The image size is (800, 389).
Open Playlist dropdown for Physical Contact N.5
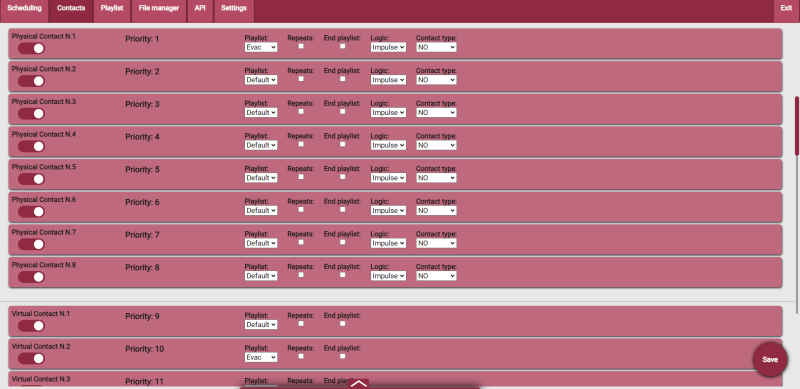[x=261, y=178]
